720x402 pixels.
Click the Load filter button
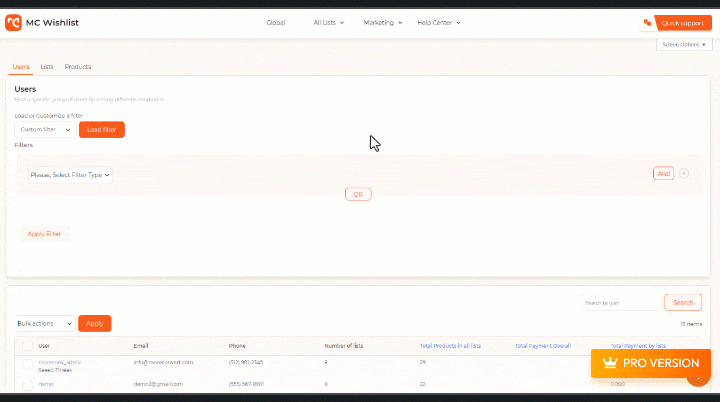101,130
